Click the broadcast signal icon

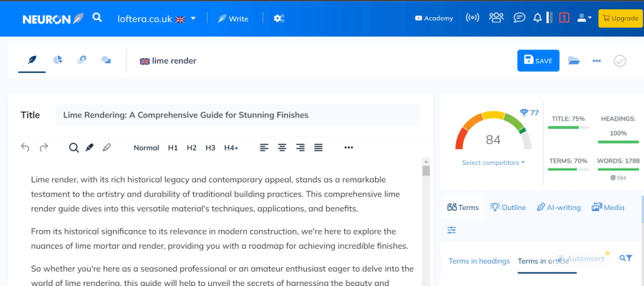tap(472, 18)
